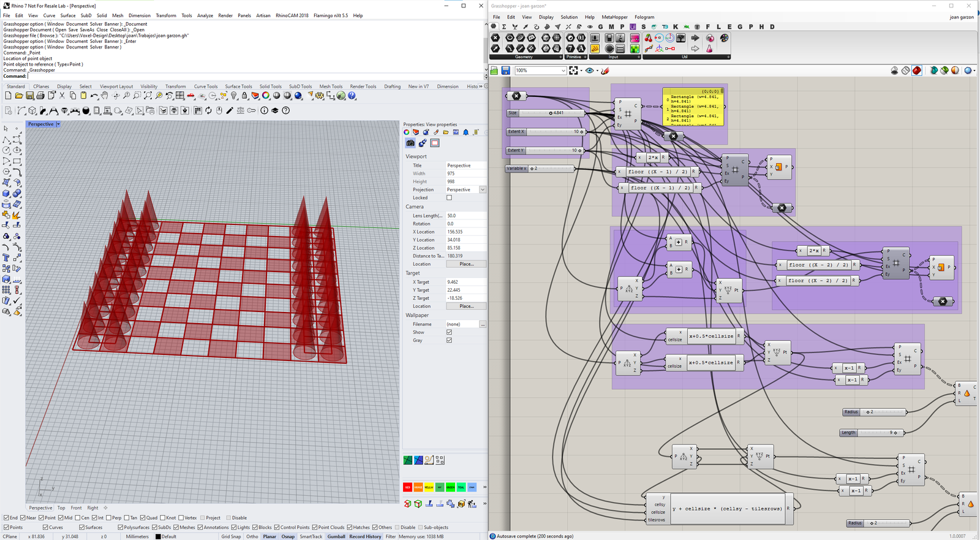Toggle the Quad osnap checkbox

[143, 517]
